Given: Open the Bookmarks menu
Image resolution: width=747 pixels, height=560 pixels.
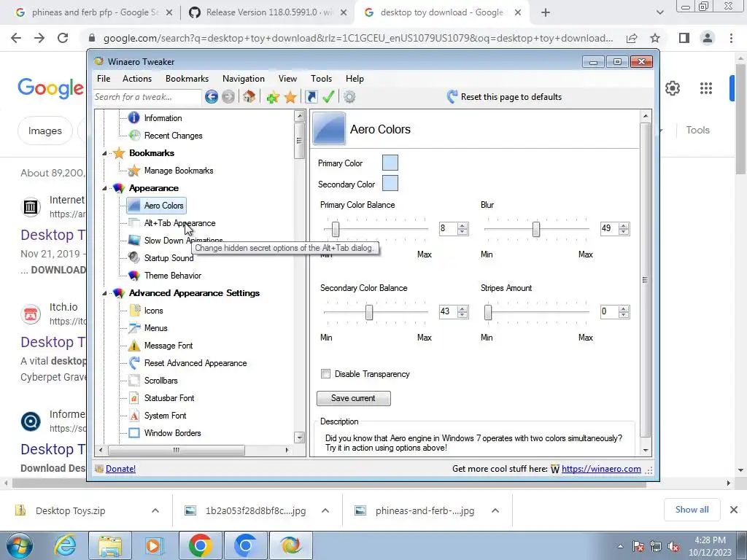Looking at the screenshot, I should (x=187, y=79).
